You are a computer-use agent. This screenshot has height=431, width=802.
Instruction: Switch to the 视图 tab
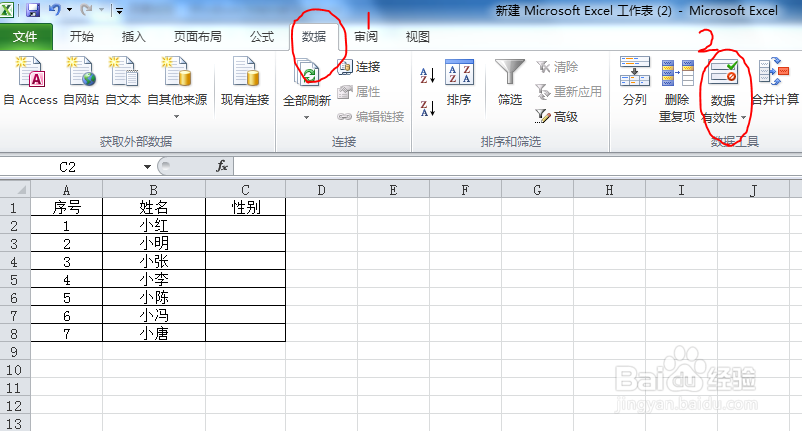(x=417, y=37)
